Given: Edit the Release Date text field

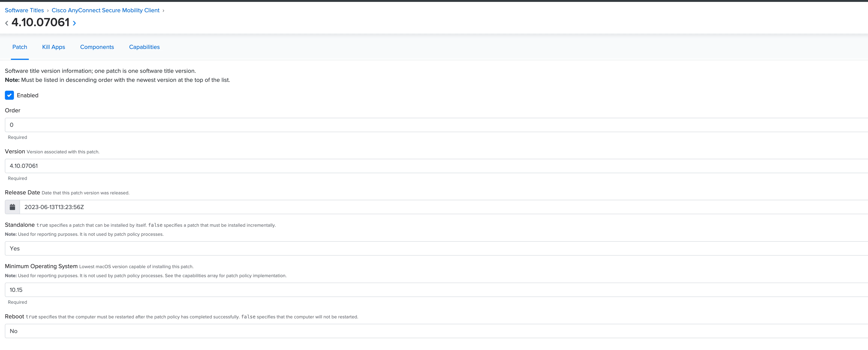Looking at the screenshot, I should 444,207.
